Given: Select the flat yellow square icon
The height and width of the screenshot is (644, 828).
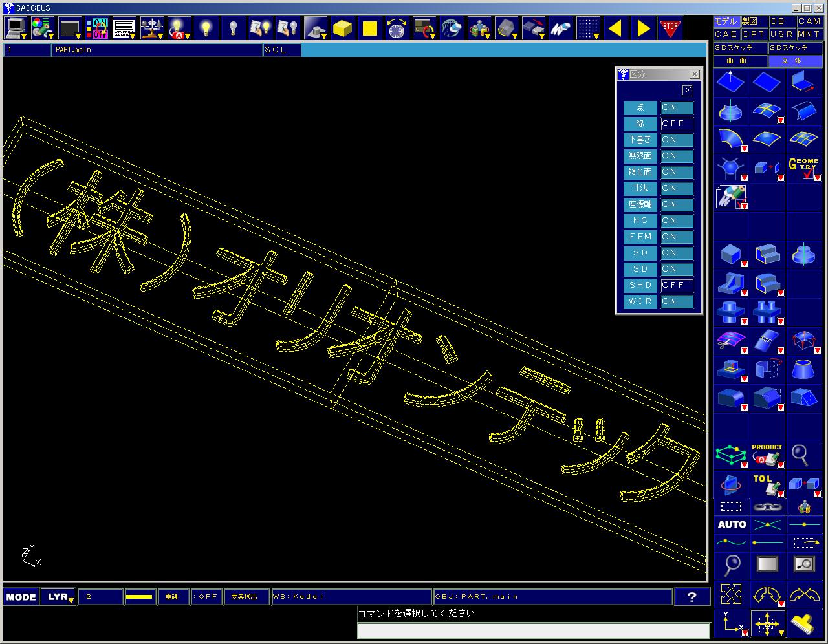Looking at the screenshot, I should (x=369, y=28).
